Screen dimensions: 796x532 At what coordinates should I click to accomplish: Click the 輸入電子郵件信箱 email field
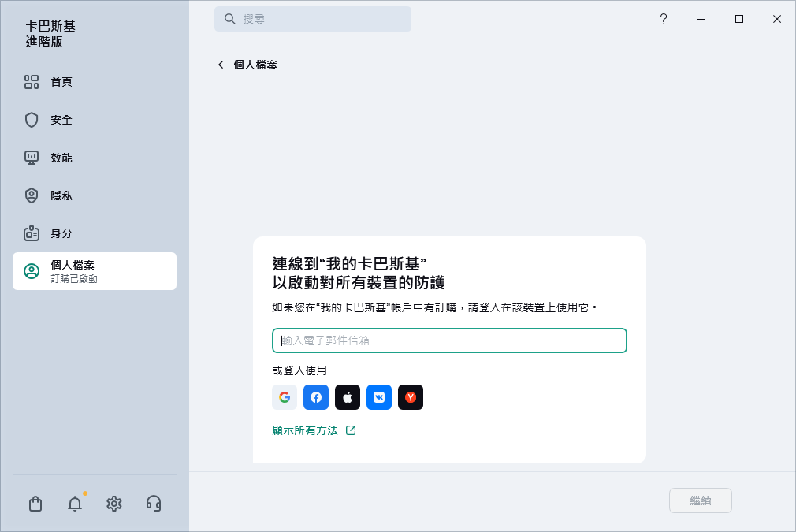(449, 340)
